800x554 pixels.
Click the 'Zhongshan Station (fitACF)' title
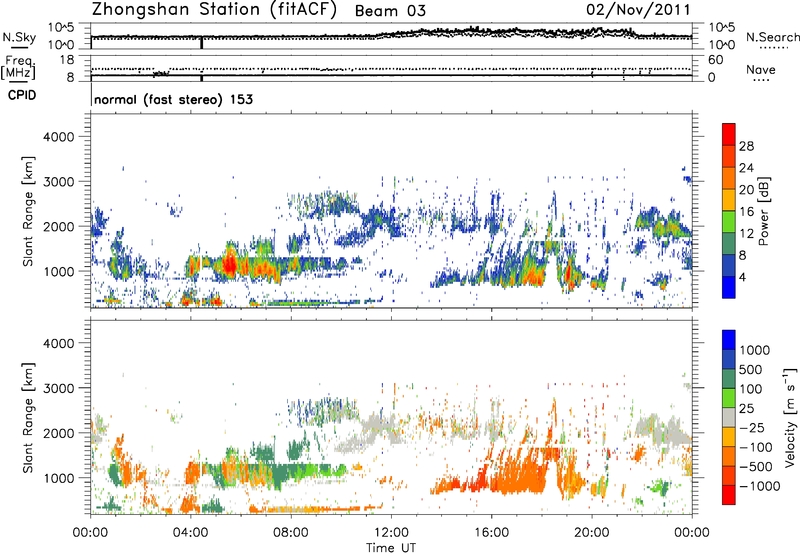pos(214,10)
